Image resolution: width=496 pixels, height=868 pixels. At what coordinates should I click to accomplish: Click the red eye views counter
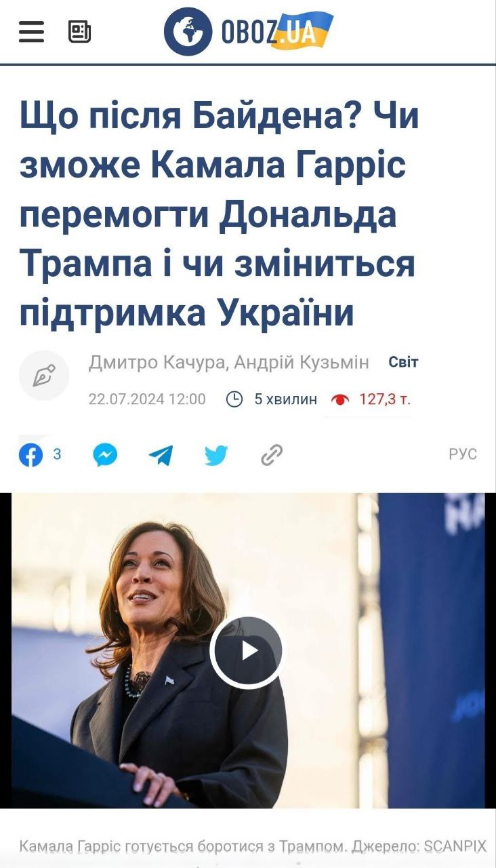[x=371, y=399]
